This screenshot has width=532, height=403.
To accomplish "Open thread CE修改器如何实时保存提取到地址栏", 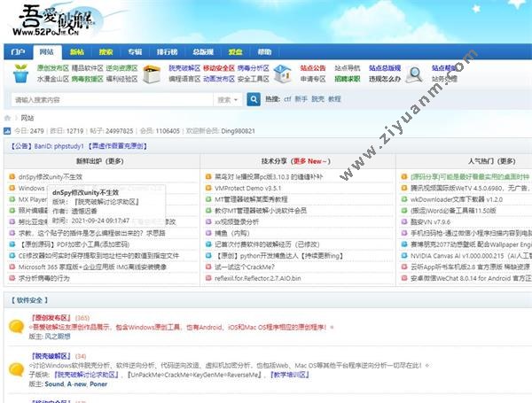I will tap(98, 256).
